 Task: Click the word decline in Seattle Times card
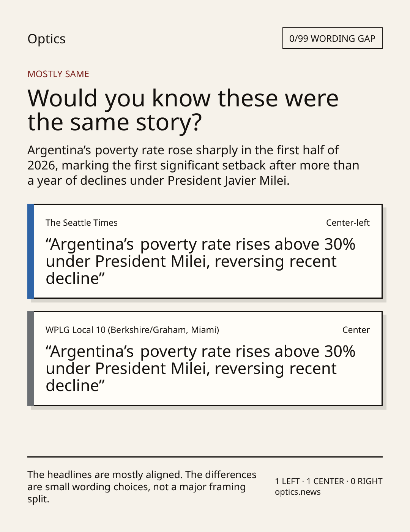coord(72,279)
